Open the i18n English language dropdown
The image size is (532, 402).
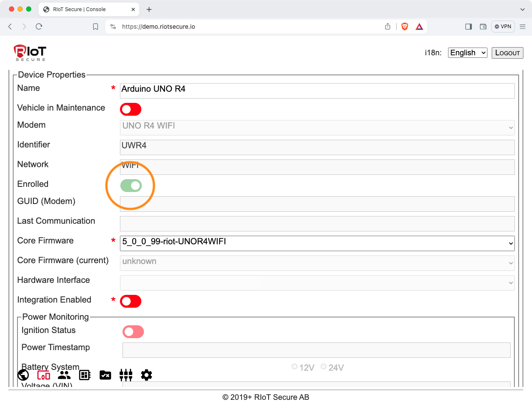[467, 53]
